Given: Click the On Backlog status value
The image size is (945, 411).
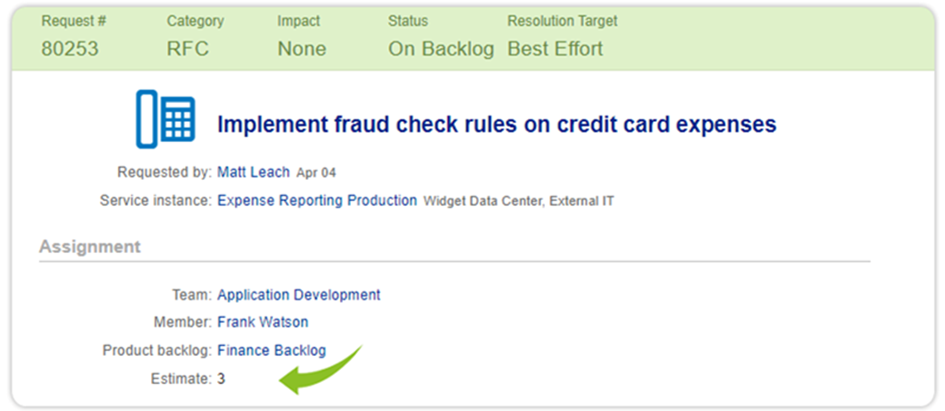Looking at the screenshot, I should point(441,49).
